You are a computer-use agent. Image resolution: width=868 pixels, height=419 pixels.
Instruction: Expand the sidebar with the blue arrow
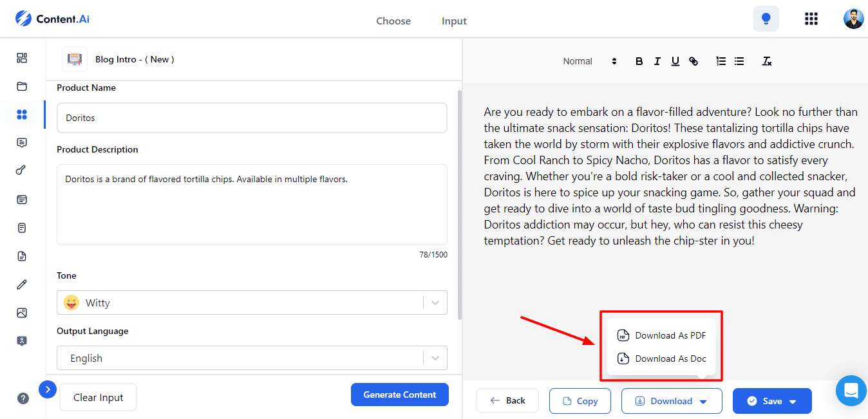click(x=48, y=389)
